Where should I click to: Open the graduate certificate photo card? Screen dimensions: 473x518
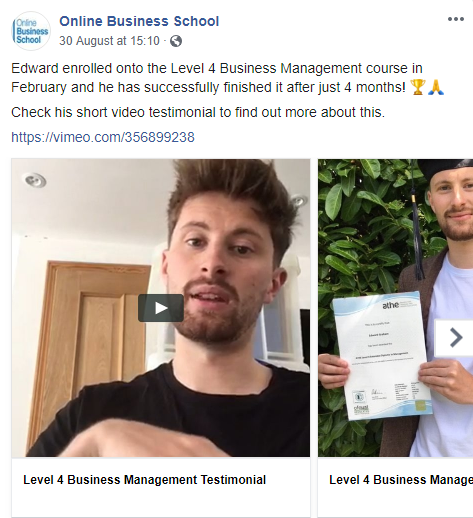click(395, 308)
